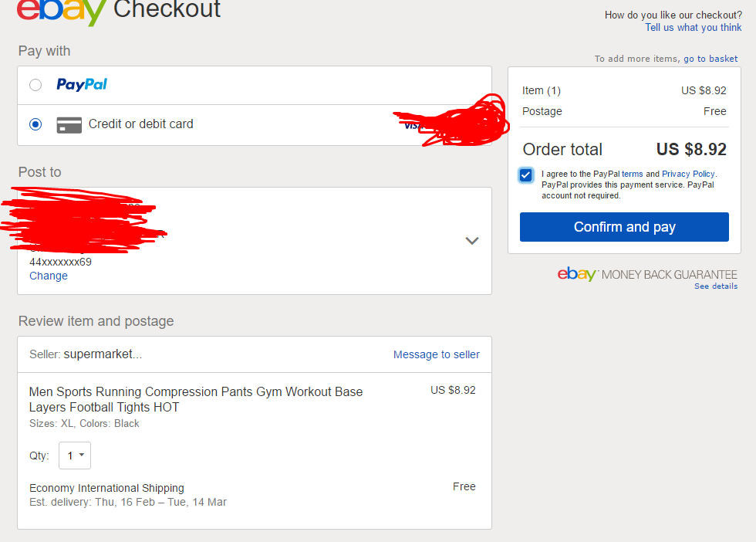Expand the Post to address chevron
This screenshot has width=756, height=542.
[x=472, y=240]
